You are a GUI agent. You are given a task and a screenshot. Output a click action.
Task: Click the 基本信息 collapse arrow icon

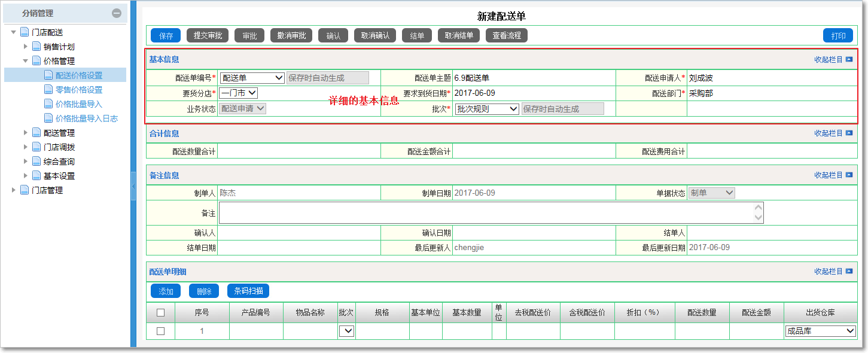(849, 60)
